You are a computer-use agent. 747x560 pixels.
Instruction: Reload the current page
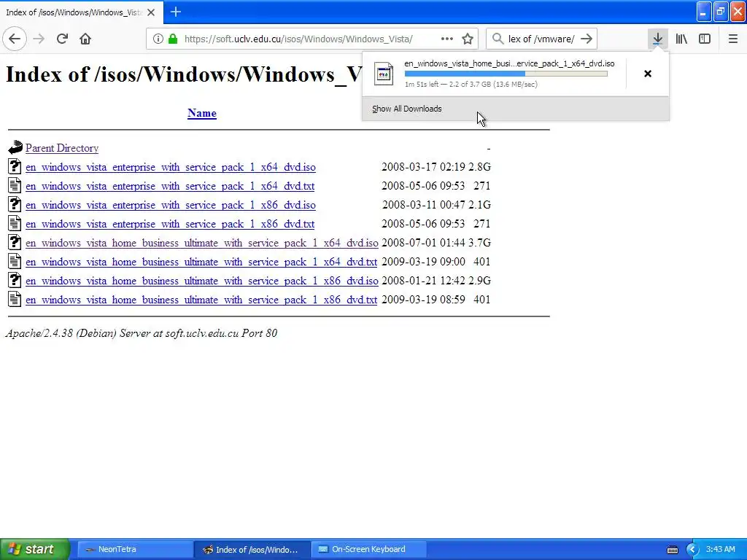tap(62, 39)
